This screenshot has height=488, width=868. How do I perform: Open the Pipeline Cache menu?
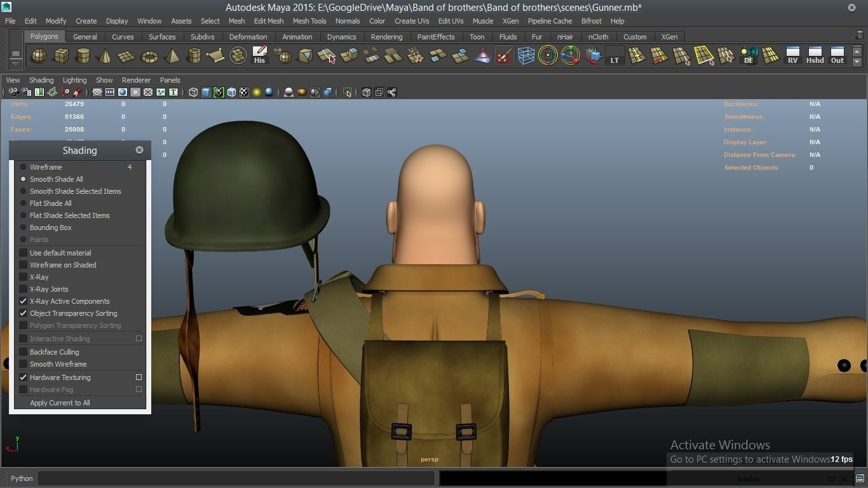(550, 21)
